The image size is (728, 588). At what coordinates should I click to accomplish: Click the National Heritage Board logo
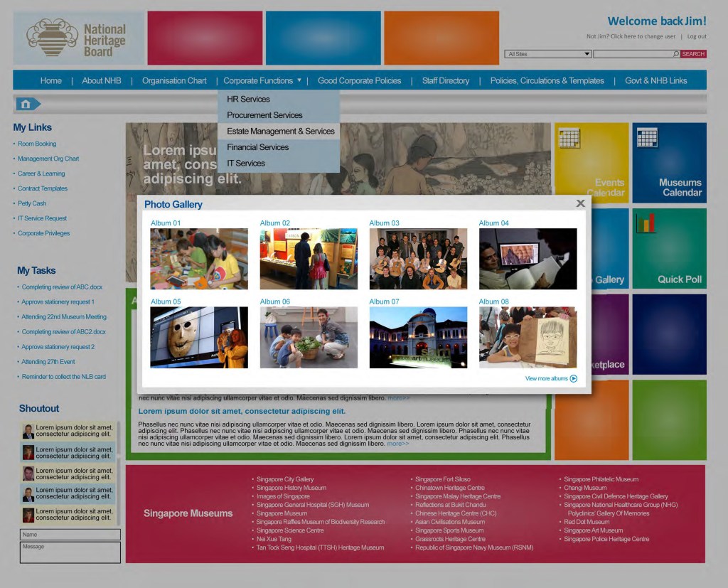77,38
